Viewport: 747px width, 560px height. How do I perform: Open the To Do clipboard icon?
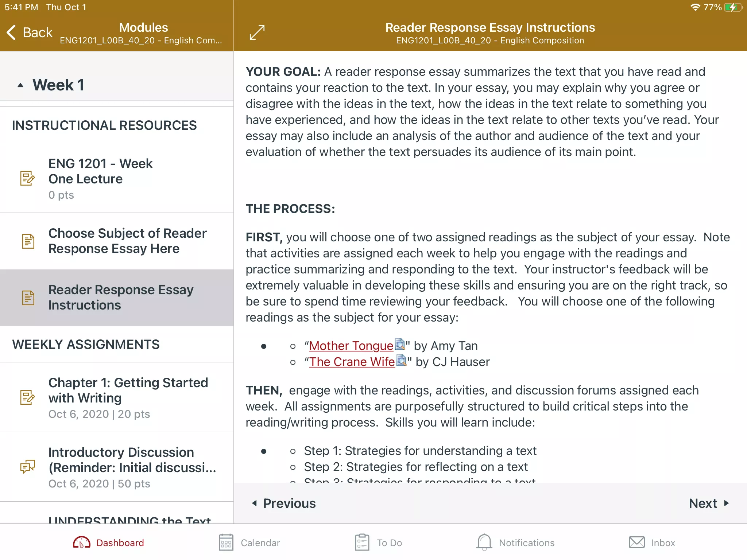[x=362, y=542]
